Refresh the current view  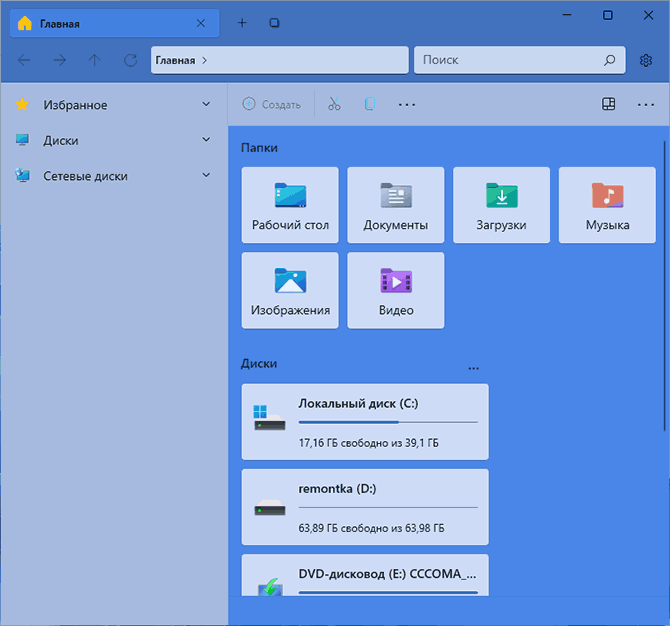[x=130, y=60]
